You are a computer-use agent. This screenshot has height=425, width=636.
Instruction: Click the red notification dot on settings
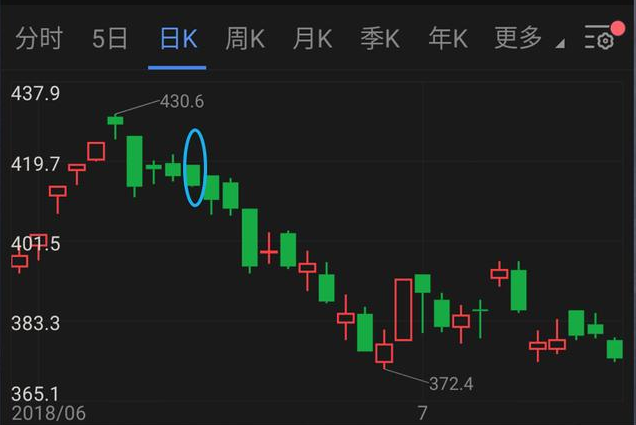(618, 28)
